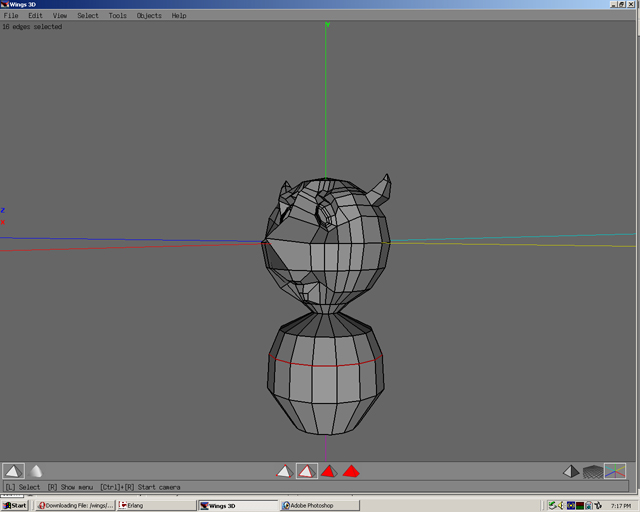Click the green Y axis label
Image resolution: width=640 pixels, height=512 pixels.
coord(327,25)
